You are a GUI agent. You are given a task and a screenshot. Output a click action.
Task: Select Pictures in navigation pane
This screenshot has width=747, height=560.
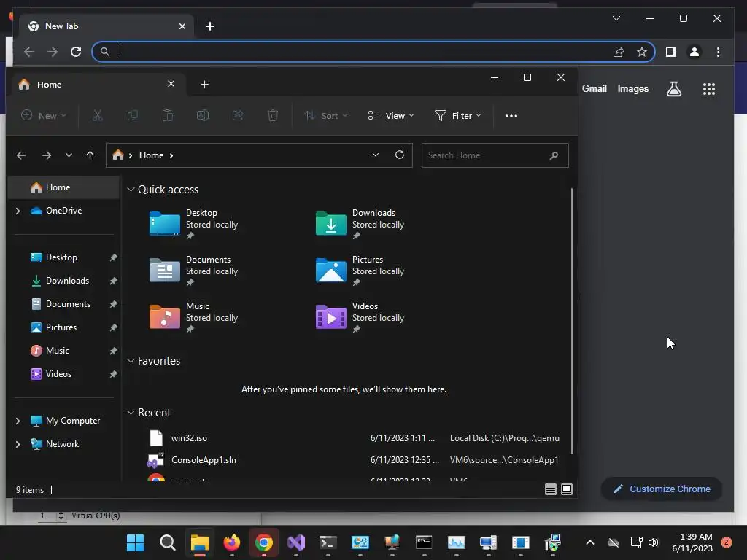point(63,327)
